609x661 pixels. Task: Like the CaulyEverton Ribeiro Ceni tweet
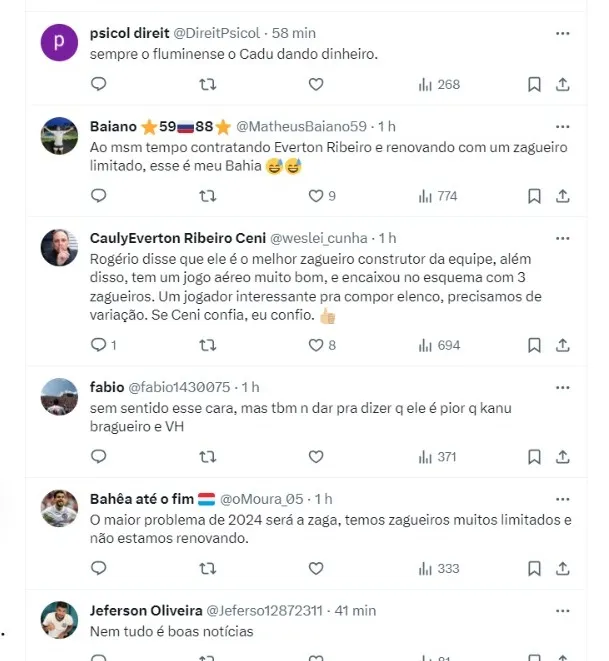(316, 345)
